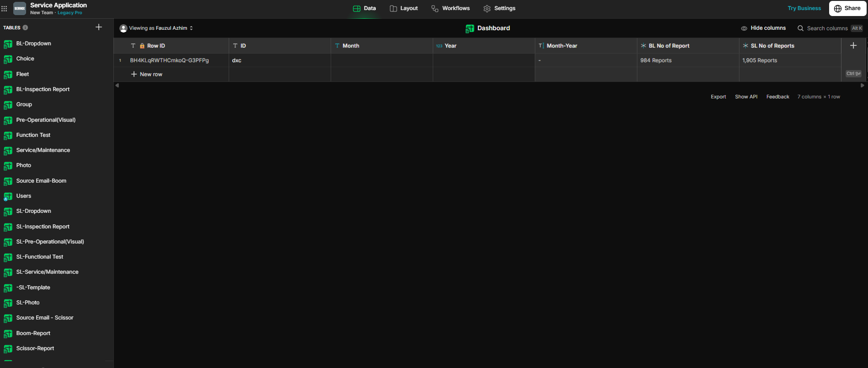Add a New row
The image size is (868, 368).
146,74
